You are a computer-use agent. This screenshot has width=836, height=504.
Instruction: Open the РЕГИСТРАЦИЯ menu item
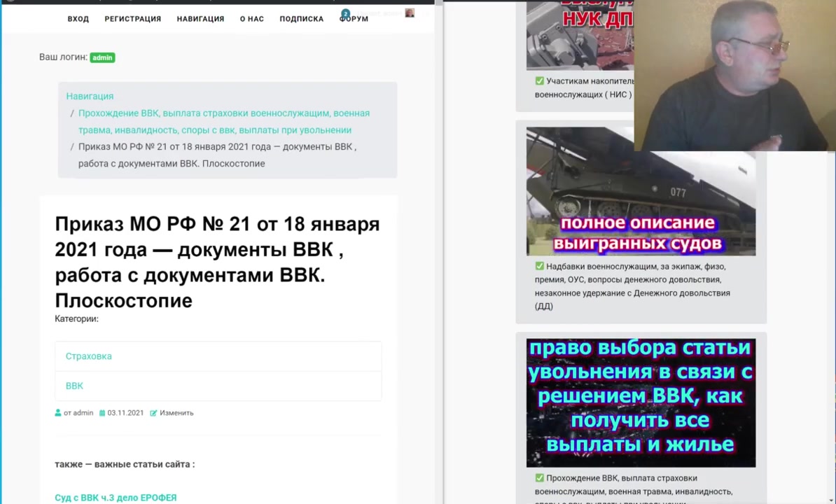(133, 19)
